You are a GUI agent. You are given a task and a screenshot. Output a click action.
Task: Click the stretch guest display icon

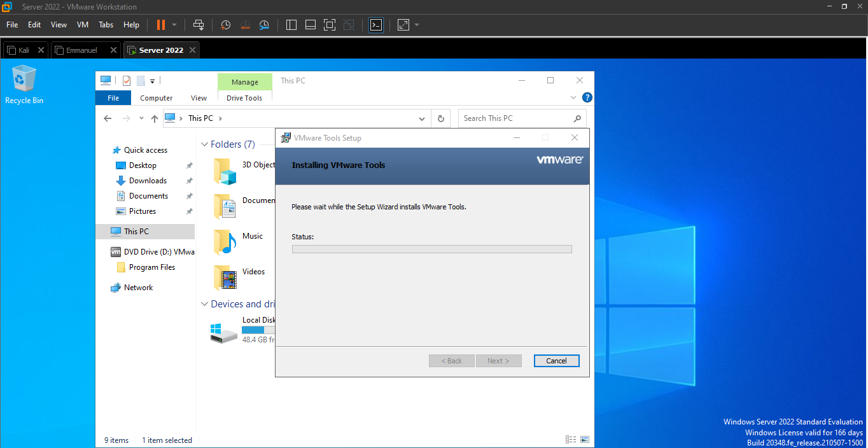click(403, 25)
